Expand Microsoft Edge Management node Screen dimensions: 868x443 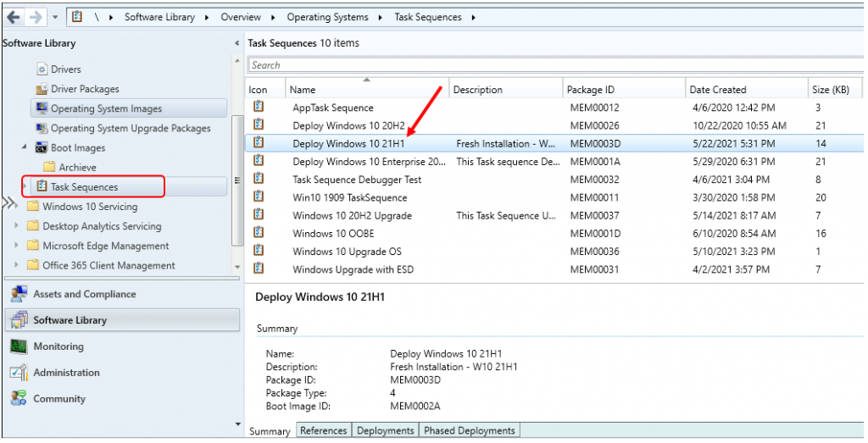[17, 246]
